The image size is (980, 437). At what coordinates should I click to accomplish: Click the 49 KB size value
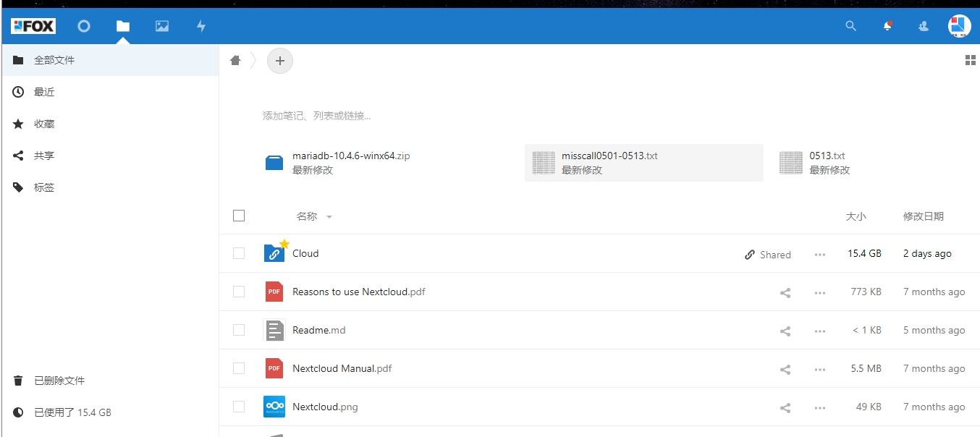[x=869, y=407]
